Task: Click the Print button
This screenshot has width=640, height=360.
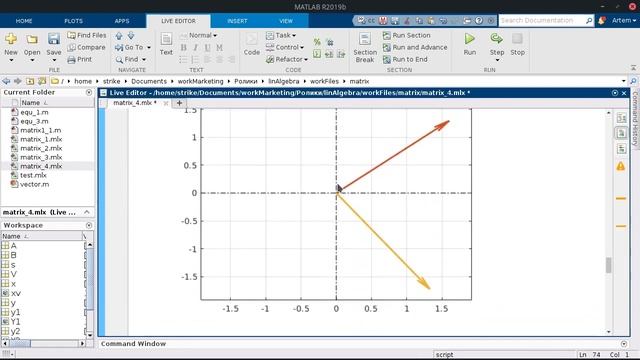Action: click(80, 59)
